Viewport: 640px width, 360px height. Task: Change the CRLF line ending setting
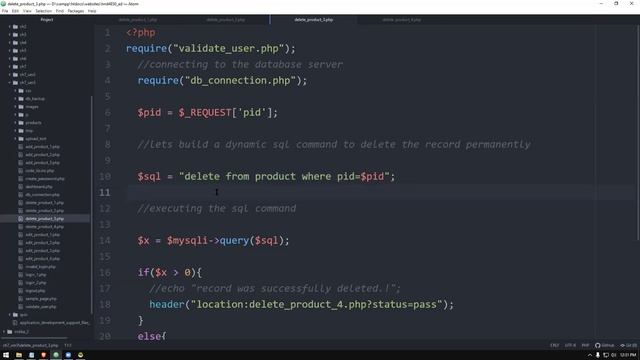[554, 345]
